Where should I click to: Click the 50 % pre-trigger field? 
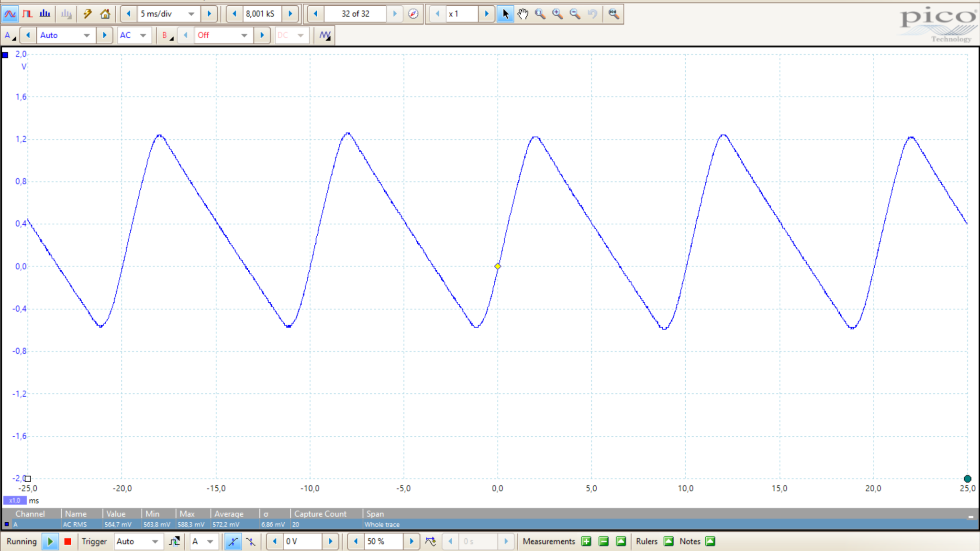(x=383, y=541)
